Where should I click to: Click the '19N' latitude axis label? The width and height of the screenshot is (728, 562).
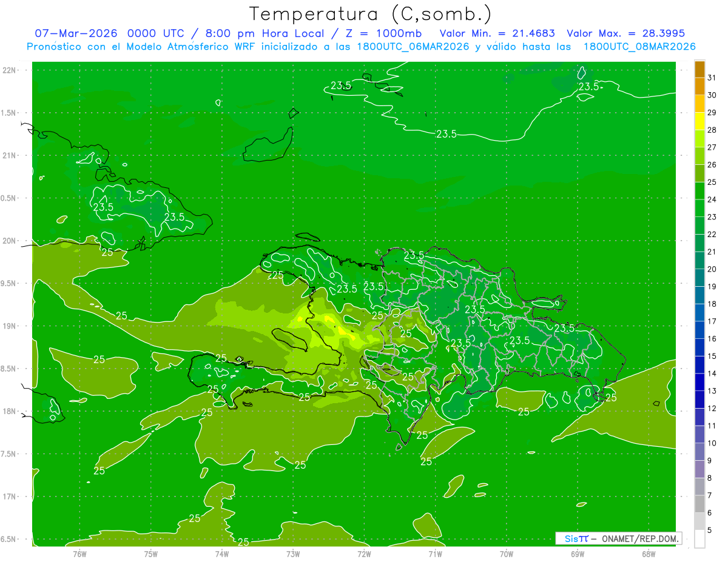10,326
